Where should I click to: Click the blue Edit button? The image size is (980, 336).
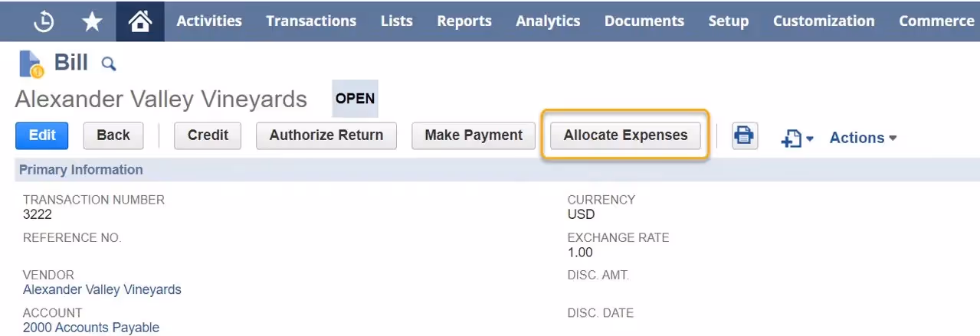(x=42, y=135)
